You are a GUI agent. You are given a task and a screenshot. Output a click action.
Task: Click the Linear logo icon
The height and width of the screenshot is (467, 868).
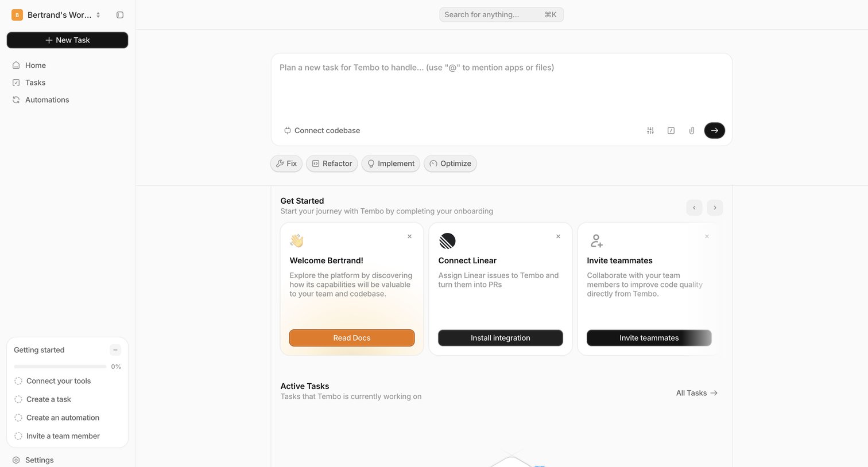(447, 241)
